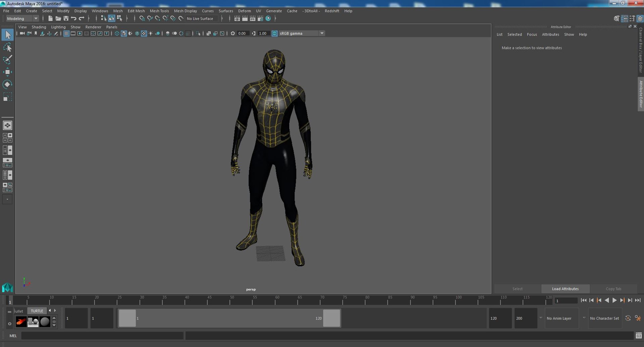644x347 pixels.
Task: Click the Undo arrow icon
Action: click(x=73, y=18)
